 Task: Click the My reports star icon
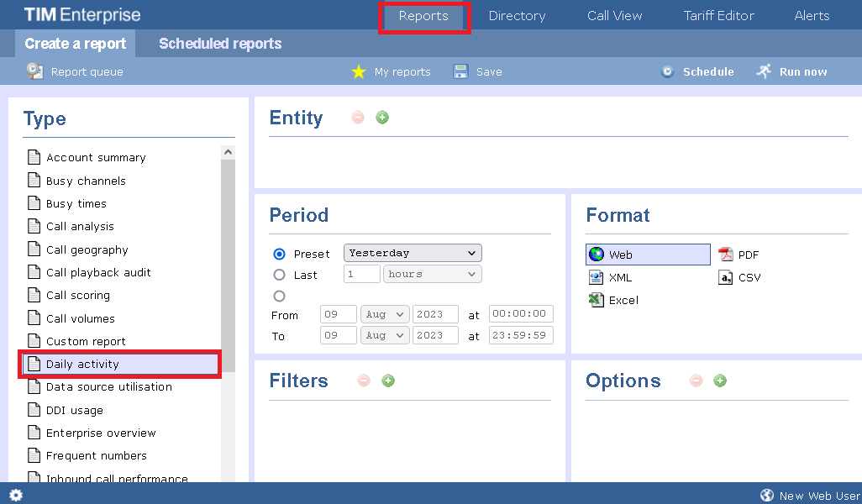[359, 71]
